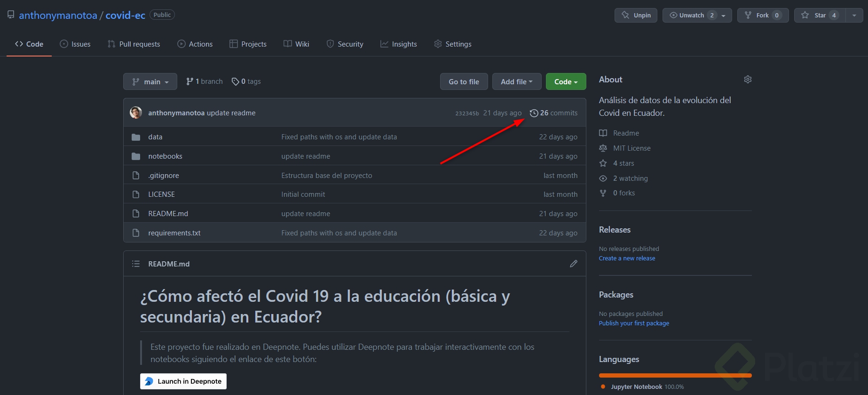Viewport: 868px width, 395px height.
Task: Click the eye icon next to 2 watching
Action: (603, 178)
